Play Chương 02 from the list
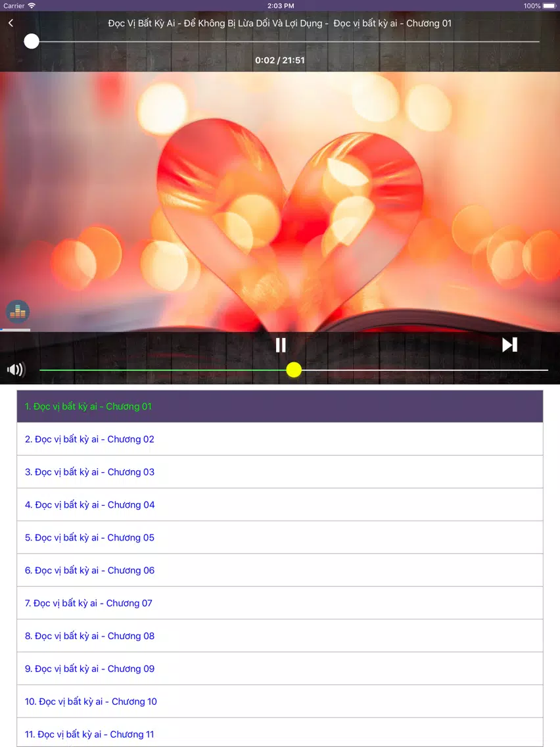Image resolution: width=560 pixels, height=747 pixels. point(280,439)
